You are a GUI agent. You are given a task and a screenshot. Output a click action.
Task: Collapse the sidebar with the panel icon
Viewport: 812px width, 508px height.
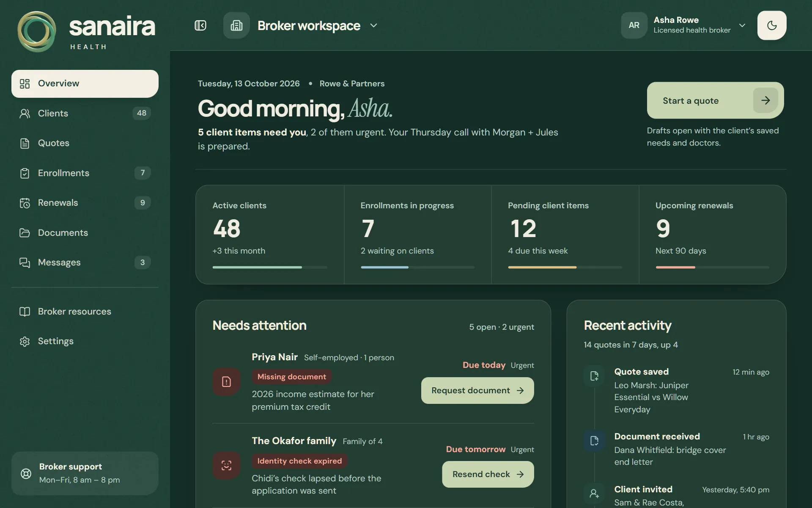coord(200,25)
